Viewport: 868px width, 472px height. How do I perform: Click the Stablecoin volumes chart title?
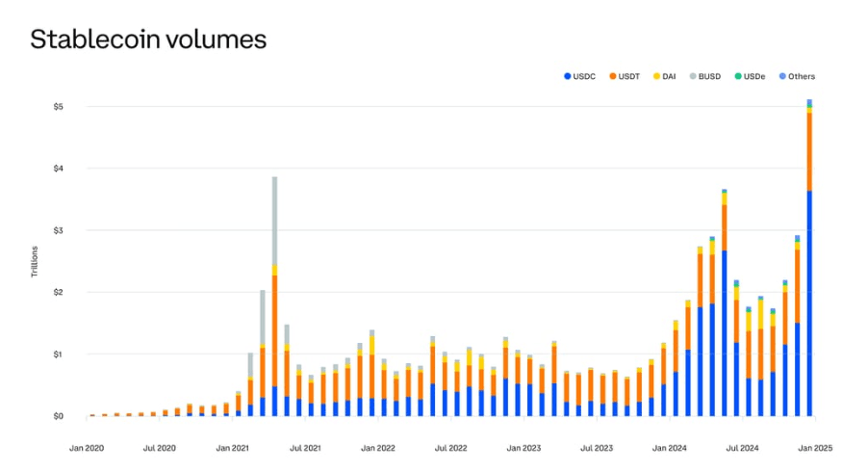point(148,39)
